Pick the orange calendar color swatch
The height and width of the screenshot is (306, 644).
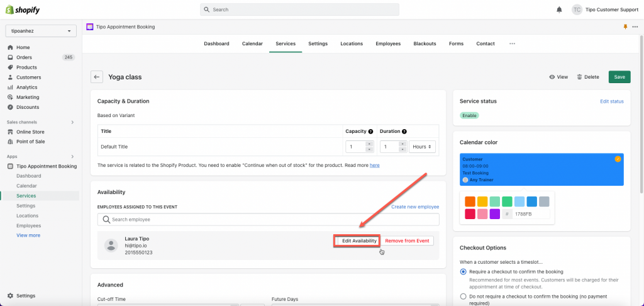(x=470, y=201)
